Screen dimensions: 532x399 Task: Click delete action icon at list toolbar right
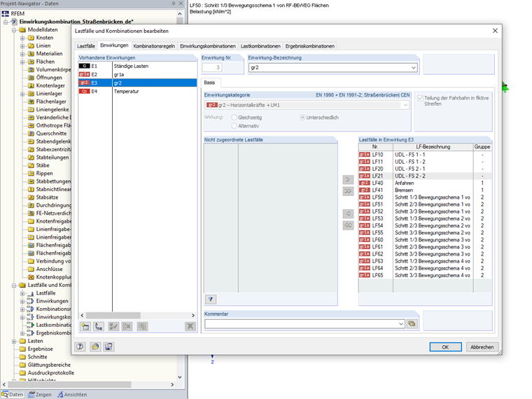190,326
